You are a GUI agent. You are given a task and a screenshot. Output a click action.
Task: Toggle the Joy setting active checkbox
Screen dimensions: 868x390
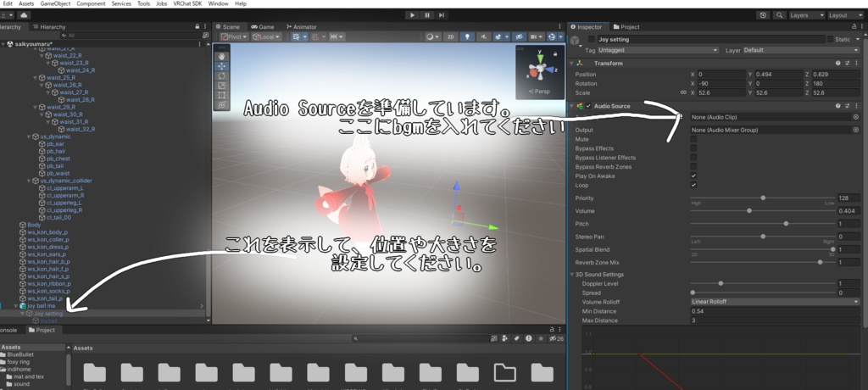coord(591,39)
